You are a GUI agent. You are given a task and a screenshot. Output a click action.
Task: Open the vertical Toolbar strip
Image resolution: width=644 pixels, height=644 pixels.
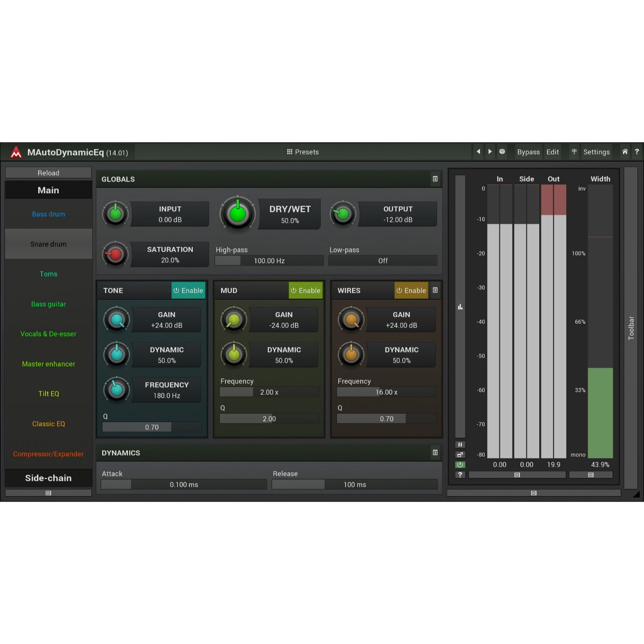631,328
